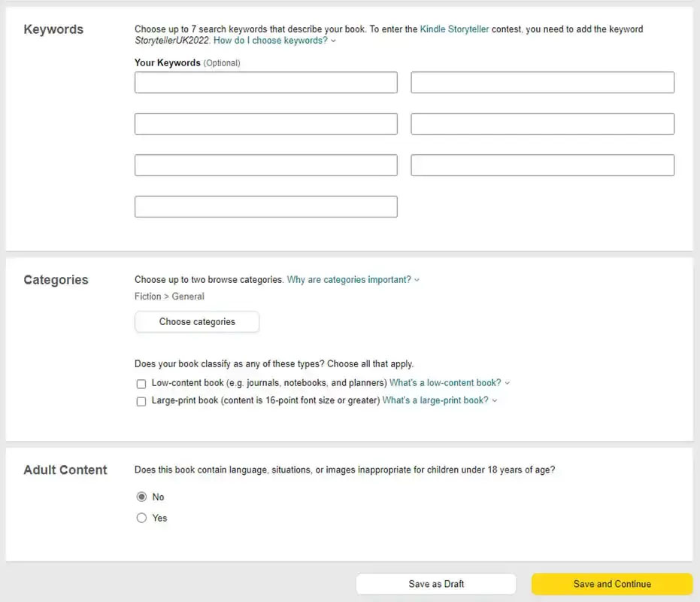Click the fifth keyword field, third row left
Screen dimensions: 700x602
click(265, 166)
